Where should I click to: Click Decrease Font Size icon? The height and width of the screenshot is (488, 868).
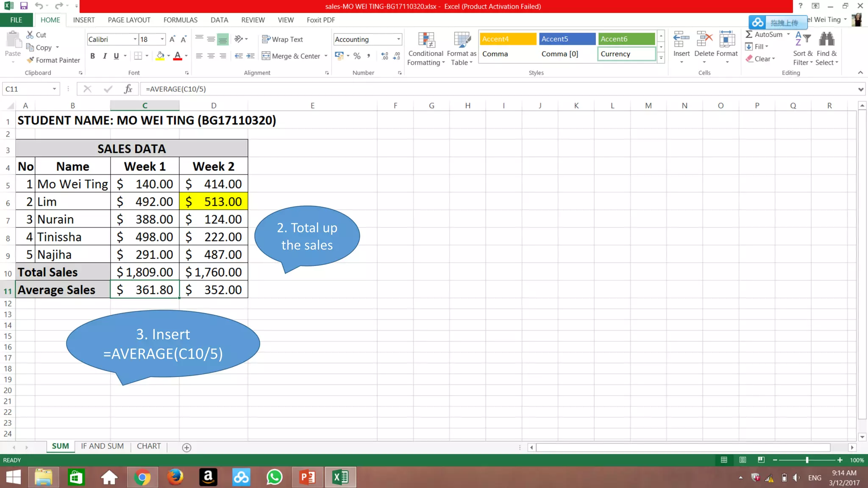[184, 39]
